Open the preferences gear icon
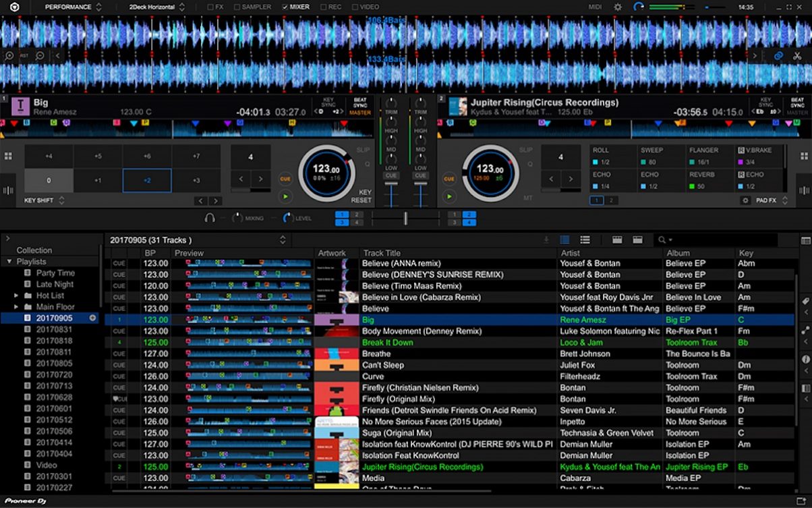 [618, 7]
